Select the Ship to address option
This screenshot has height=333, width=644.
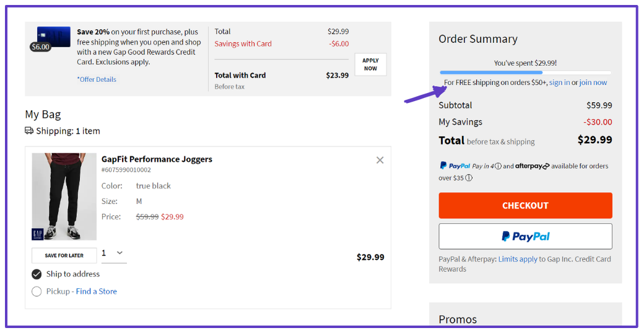37,274
